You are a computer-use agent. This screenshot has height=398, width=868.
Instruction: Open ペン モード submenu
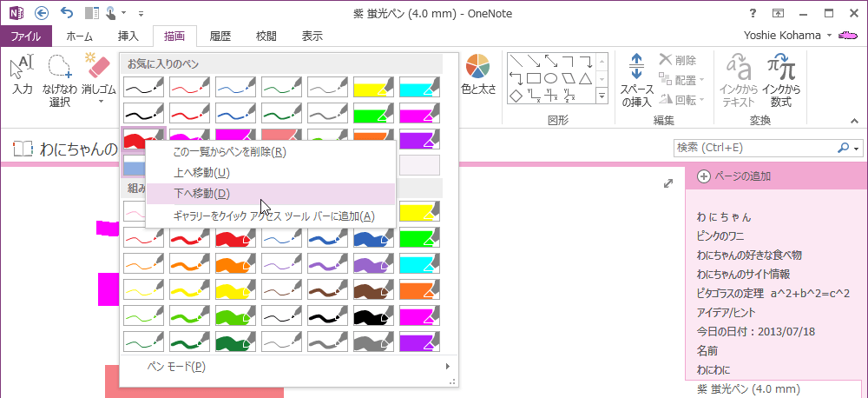tap(289, 367)
